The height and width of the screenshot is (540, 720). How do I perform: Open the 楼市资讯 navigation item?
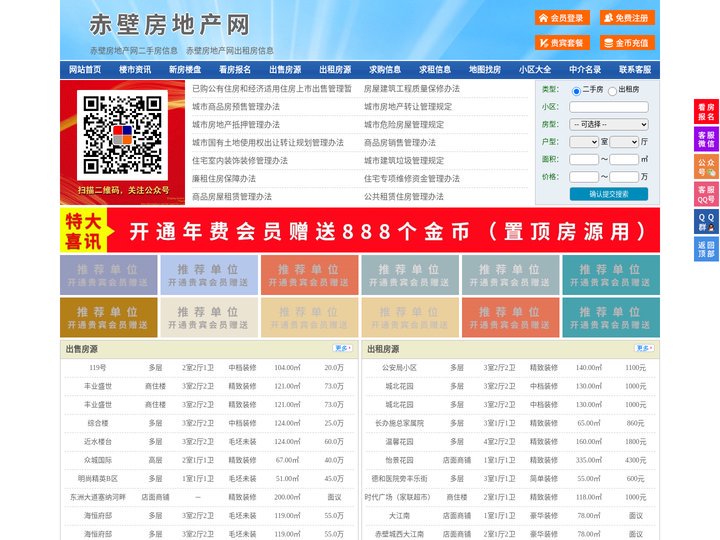[x=135, y=70]
